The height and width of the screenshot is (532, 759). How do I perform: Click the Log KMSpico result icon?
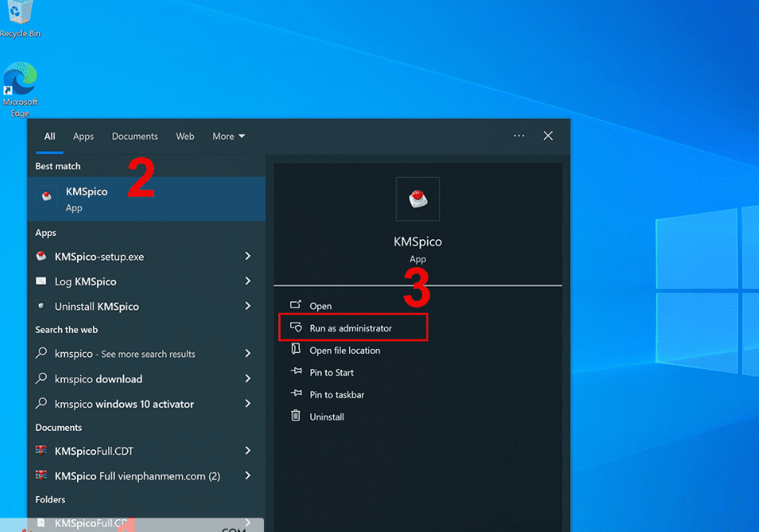[42, 282]
